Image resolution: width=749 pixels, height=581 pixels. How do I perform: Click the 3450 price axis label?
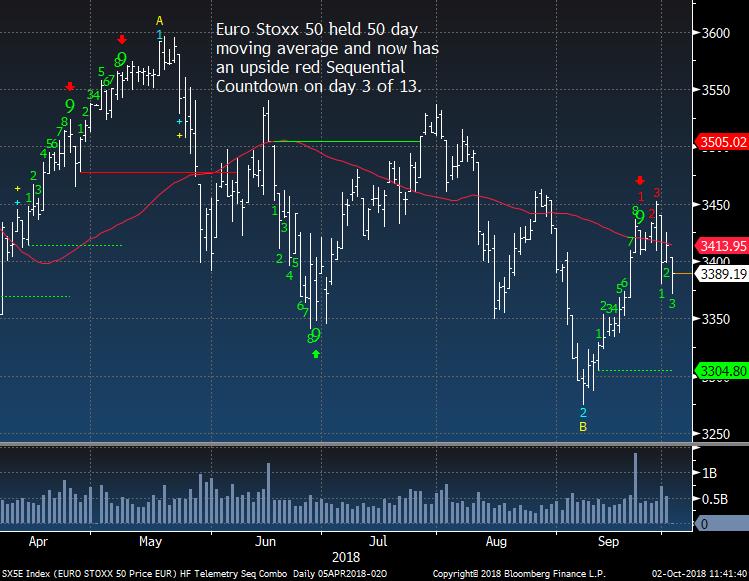(x=716, y=204)
